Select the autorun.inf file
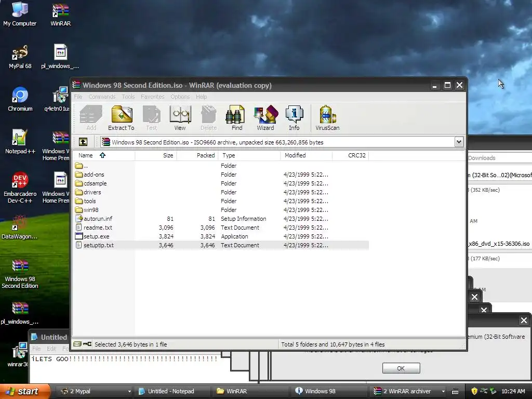532x399 pixels. (x=94, y=219)
